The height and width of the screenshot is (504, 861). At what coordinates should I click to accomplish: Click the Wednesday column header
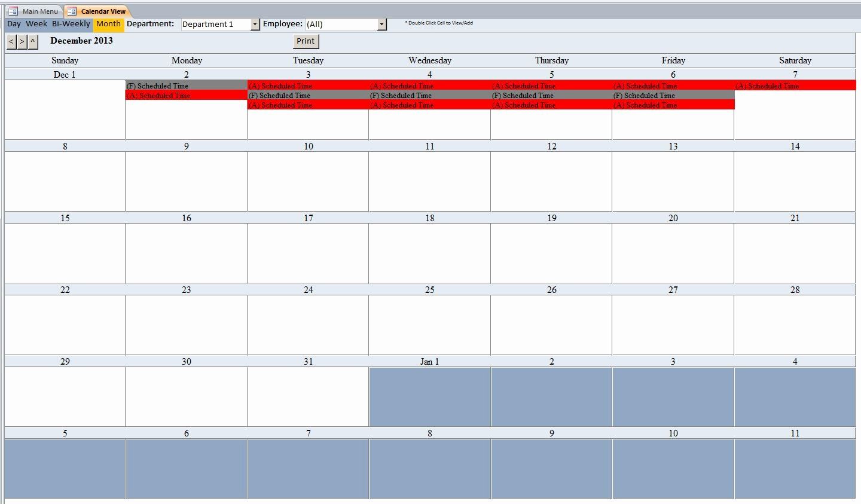coord(429,60)
